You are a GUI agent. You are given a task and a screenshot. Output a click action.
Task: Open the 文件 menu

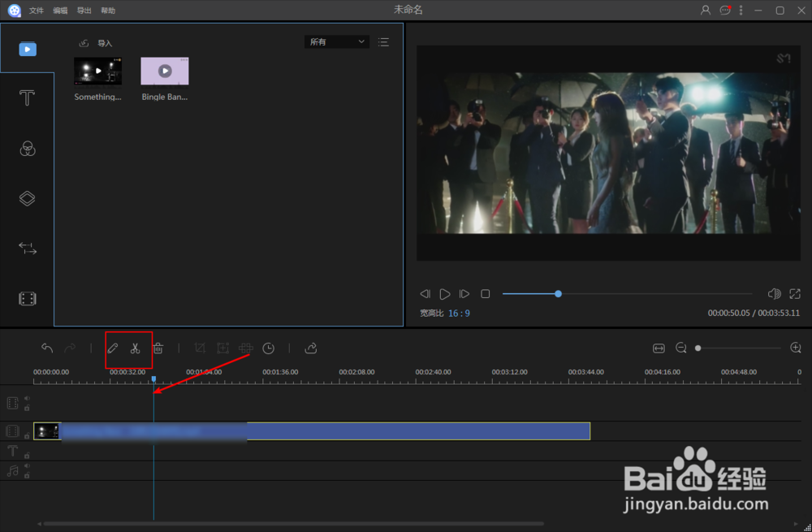pos(37,11)
